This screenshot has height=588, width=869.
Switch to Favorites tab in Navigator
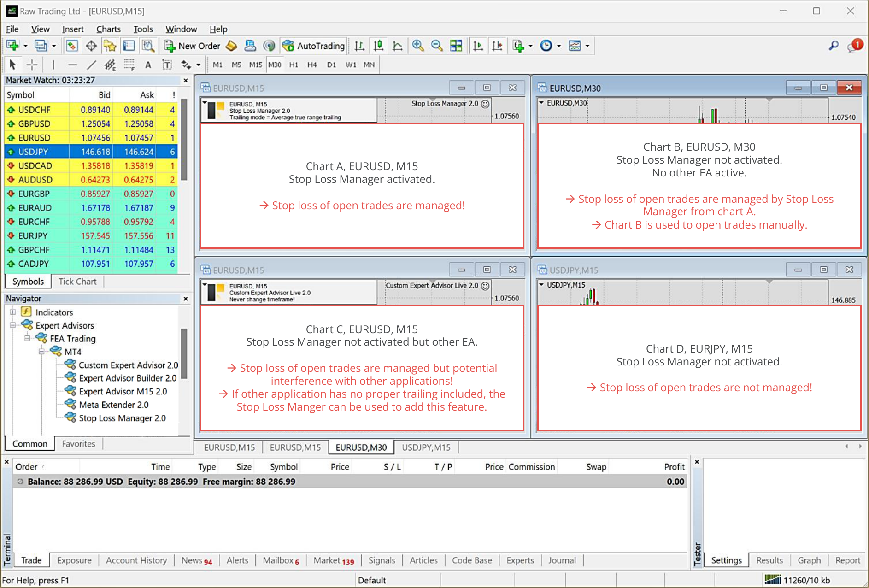click(78, 444)
